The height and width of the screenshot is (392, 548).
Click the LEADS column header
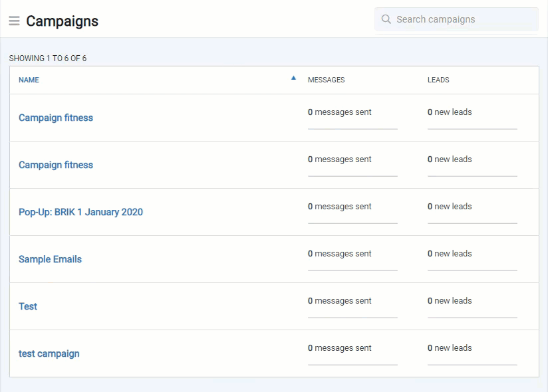click(x=438, y=80)
